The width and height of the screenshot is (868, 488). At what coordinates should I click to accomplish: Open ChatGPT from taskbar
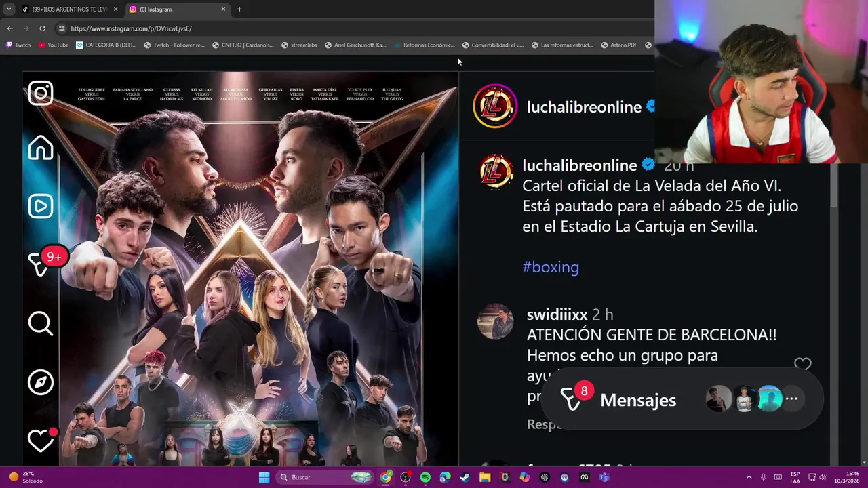(x=545, y=477)
